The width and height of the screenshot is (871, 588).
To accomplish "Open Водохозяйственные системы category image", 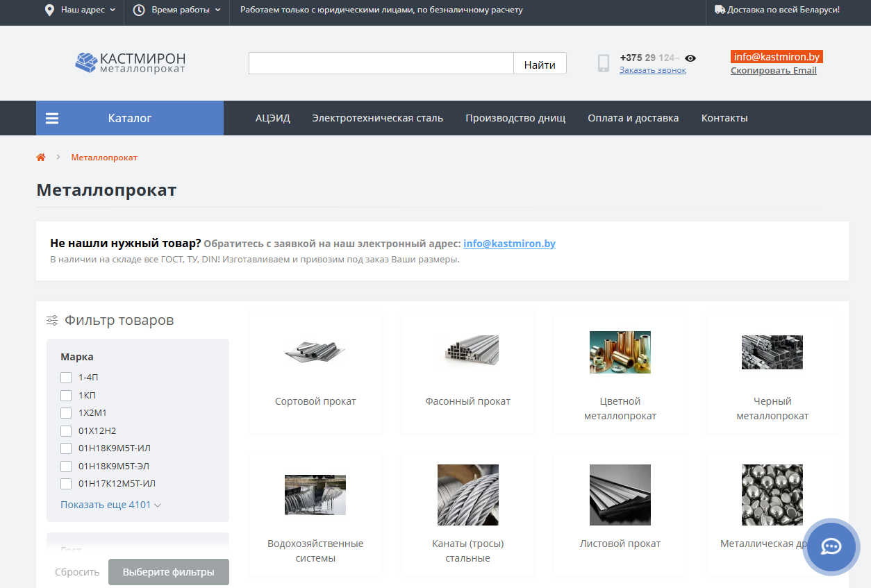I will click(x=315, y=495).
